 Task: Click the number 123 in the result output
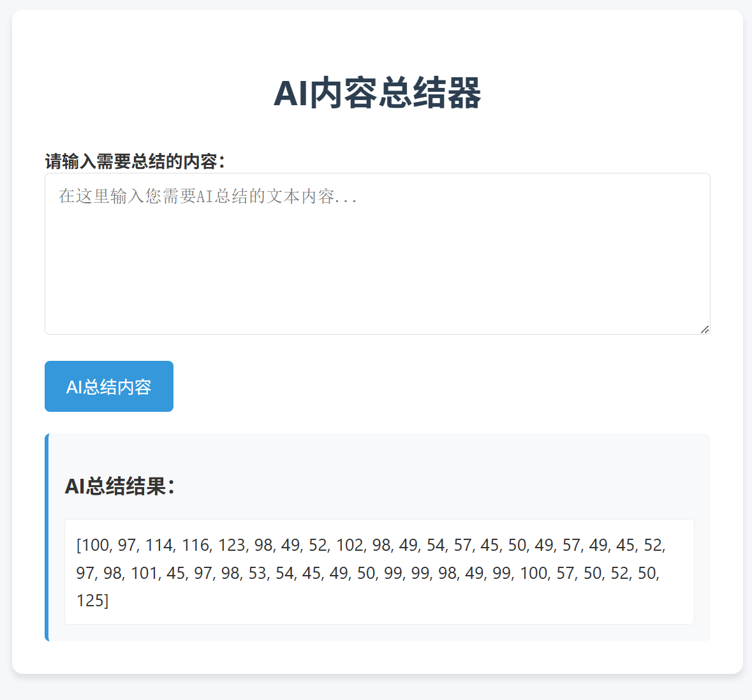(x=232, y=545)
